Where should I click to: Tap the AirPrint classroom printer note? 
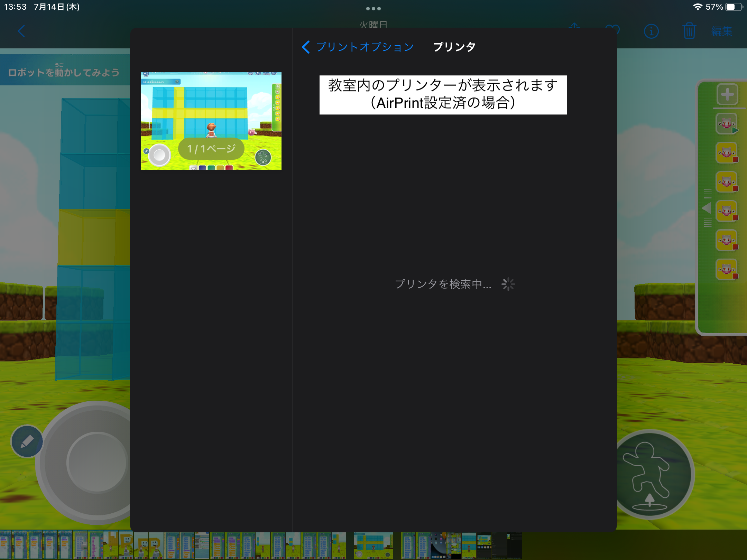click(x=443, y=95)
